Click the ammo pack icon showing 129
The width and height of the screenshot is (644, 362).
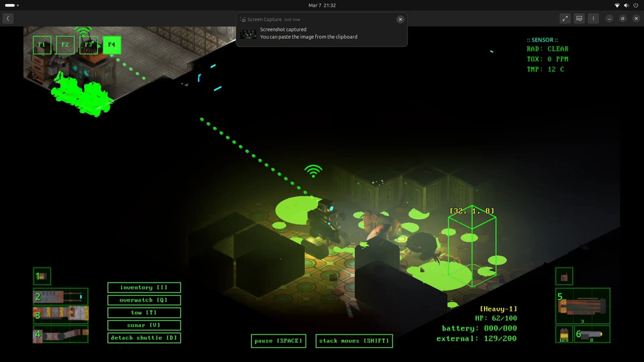(x=564, y=334)
